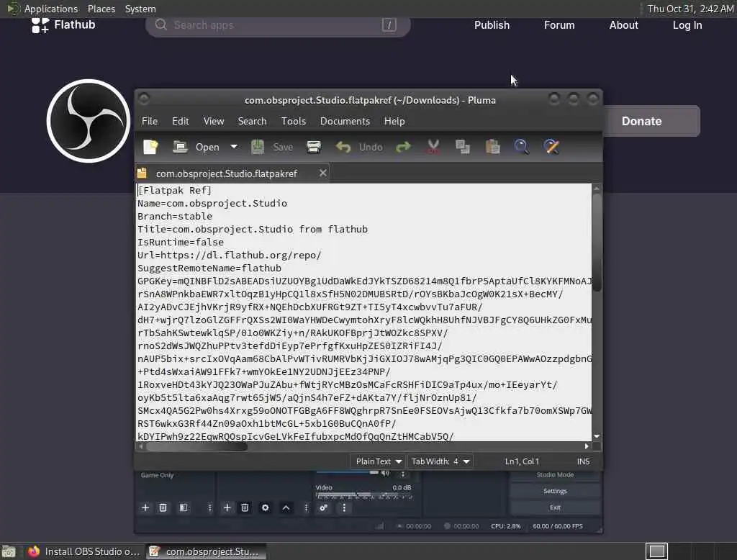Add a scene with the first plus icon in OBS
This screenshot has width=737, height=560.
[x=145, y=507]
